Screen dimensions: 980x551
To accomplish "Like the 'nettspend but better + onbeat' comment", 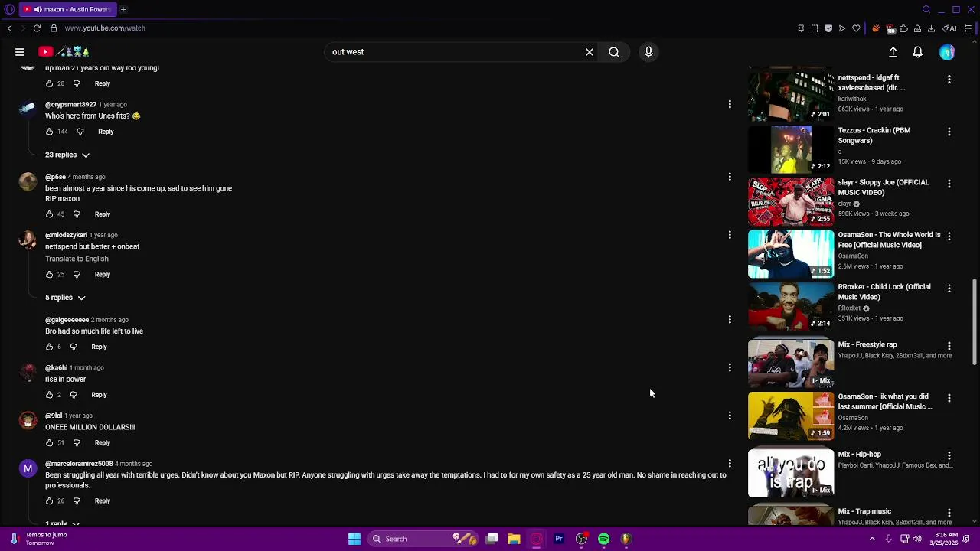I will coord(49,274).
